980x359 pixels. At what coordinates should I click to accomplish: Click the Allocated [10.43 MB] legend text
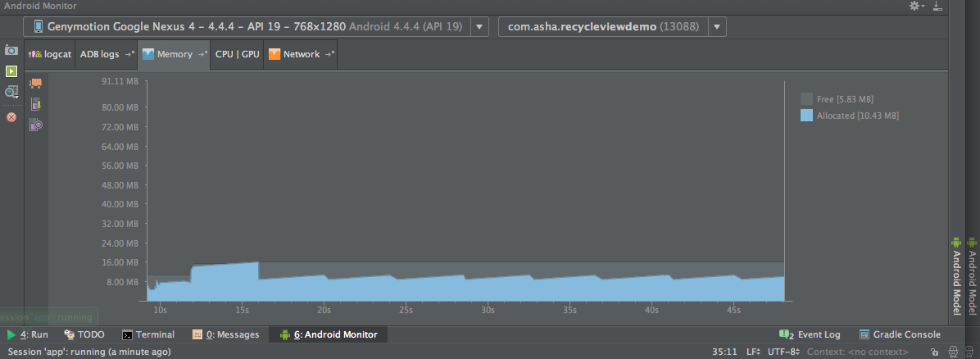pos(857,116)
